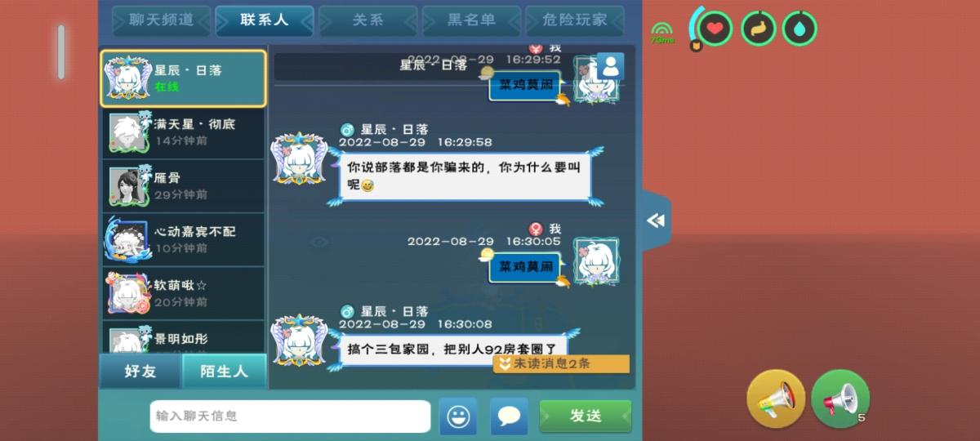The image size is (980, 441).
Task: Select contact 心动嘉宾不配
Action: point(184,239)
